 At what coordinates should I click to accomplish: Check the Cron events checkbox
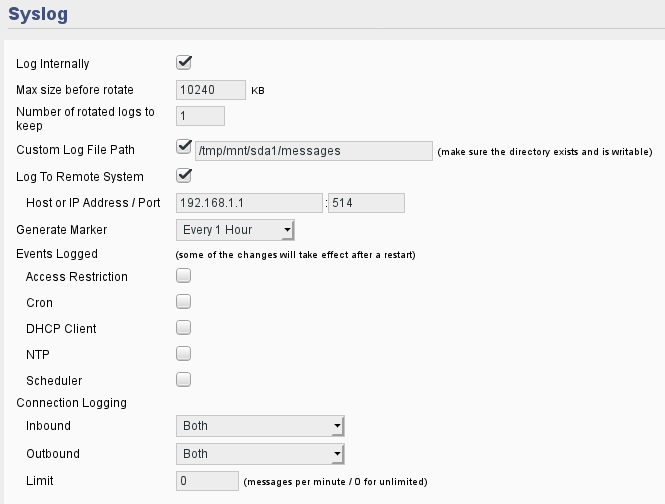pos(184,302)
